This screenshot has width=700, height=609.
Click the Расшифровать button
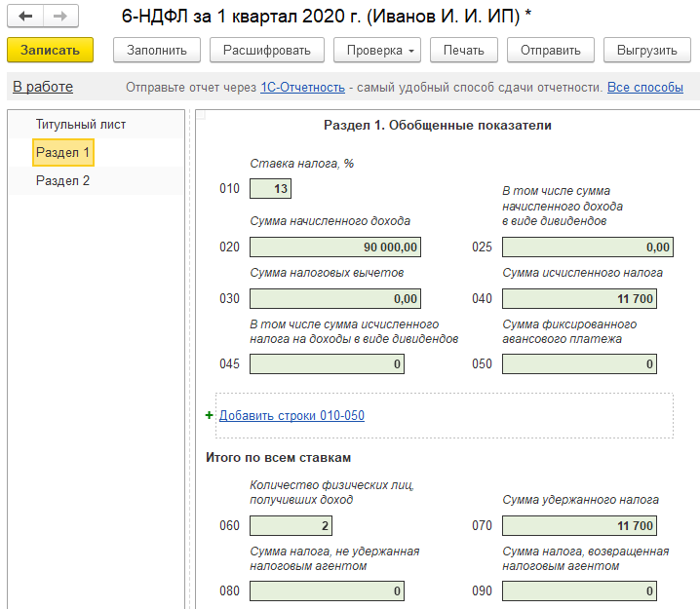[266, 50]
